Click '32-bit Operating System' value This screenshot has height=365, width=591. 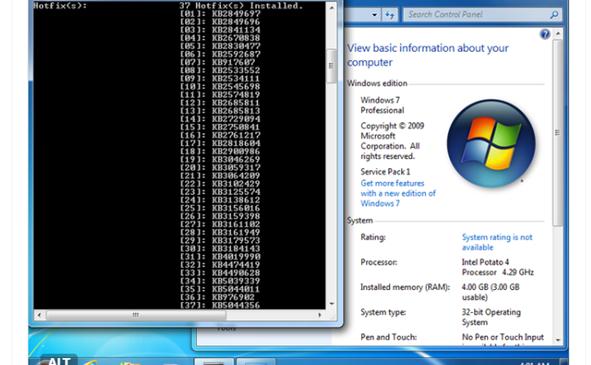coord(491,317)
